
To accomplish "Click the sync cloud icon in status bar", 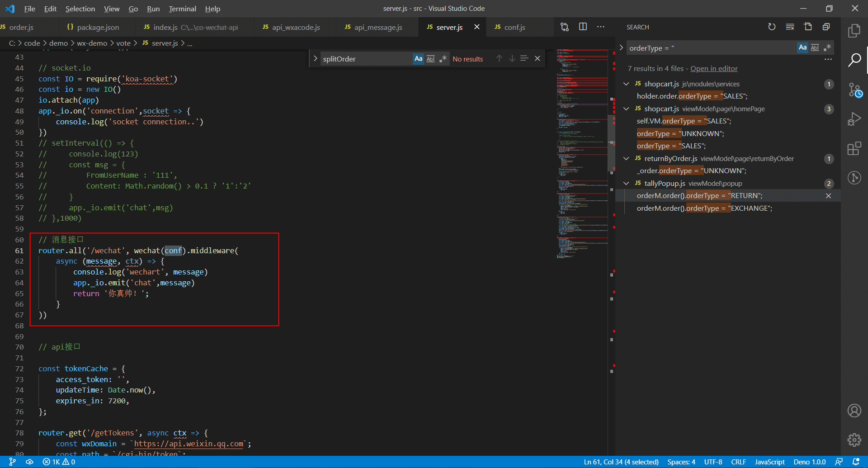I will coord(29,462).
